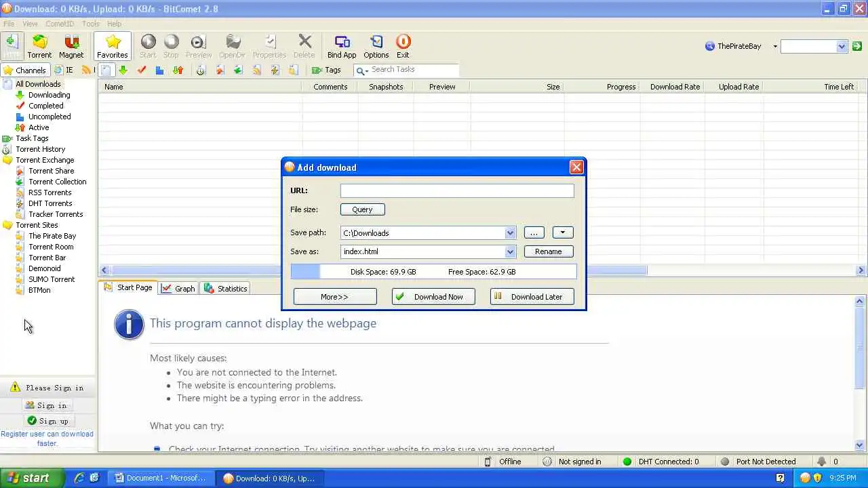
Task: Select RSS Torrents in the tree
Action: [50, 192]
